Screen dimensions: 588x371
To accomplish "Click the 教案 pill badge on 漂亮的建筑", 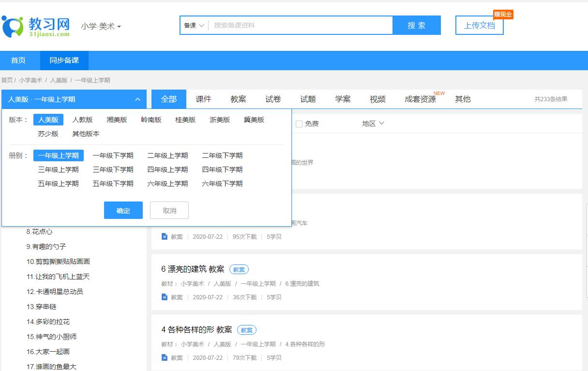I will 239,269.
